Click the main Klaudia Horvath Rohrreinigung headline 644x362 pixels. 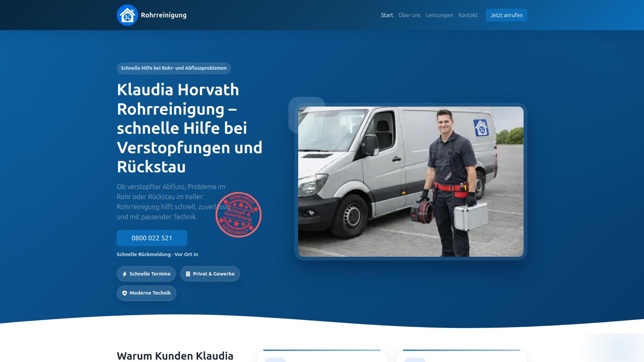(190, 128)
